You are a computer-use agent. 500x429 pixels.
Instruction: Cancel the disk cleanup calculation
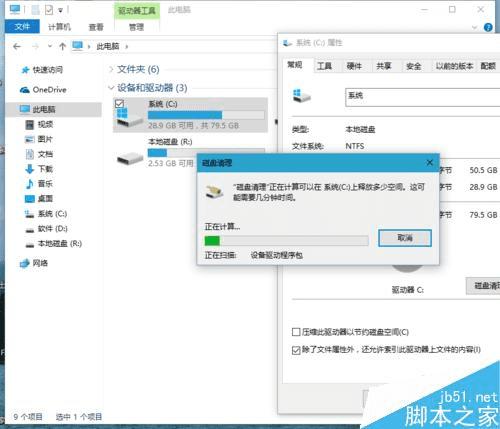405,238
